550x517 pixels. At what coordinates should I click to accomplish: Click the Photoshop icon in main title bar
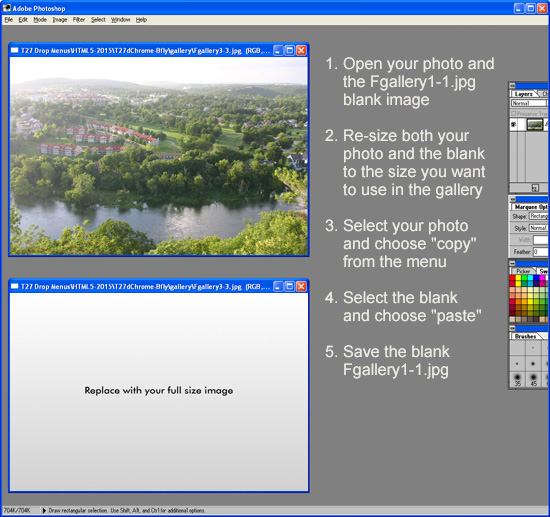[x=7, y=8]
